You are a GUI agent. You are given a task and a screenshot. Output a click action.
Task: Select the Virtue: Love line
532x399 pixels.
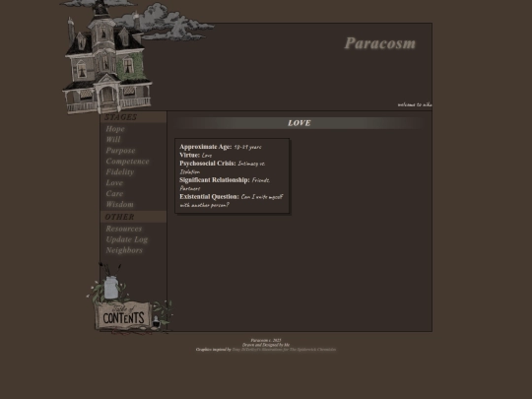click(196, 155)
